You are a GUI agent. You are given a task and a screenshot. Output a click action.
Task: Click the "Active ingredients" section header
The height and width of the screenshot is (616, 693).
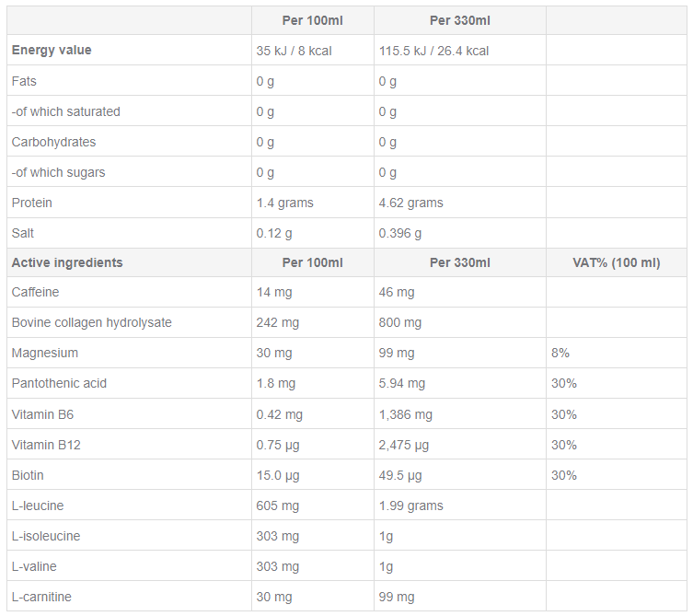[x=67, y=262]
